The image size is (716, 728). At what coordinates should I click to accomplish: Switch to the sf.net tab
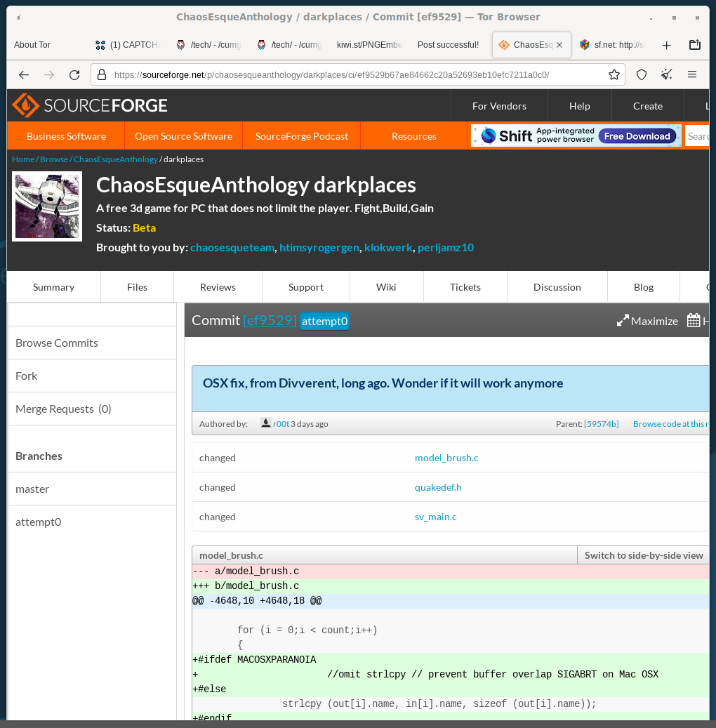point(612,45)
